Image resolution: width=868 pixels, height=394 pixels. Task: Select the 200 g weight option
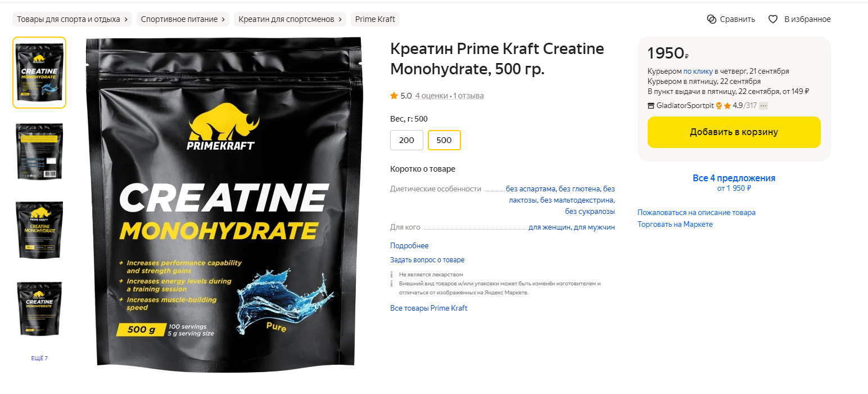pos(406,140)
